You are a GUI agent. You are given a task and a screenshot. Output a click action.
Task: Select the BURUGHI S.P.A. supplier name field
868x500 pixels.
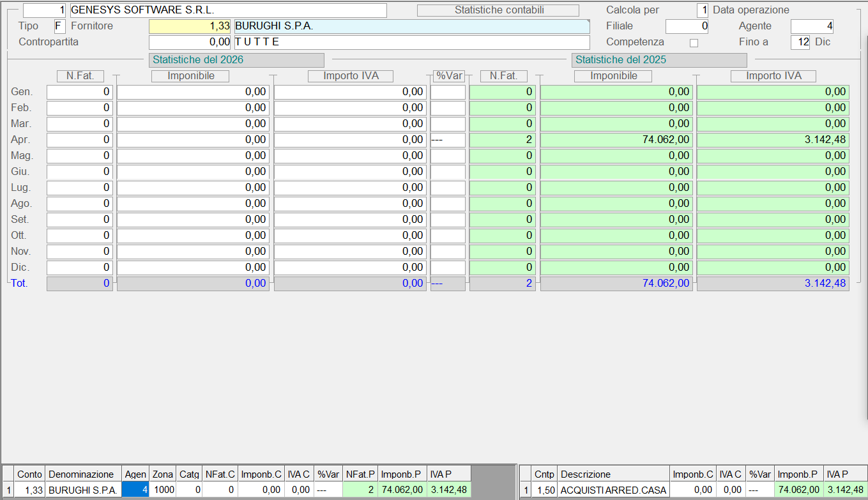[x=411, y=26]
